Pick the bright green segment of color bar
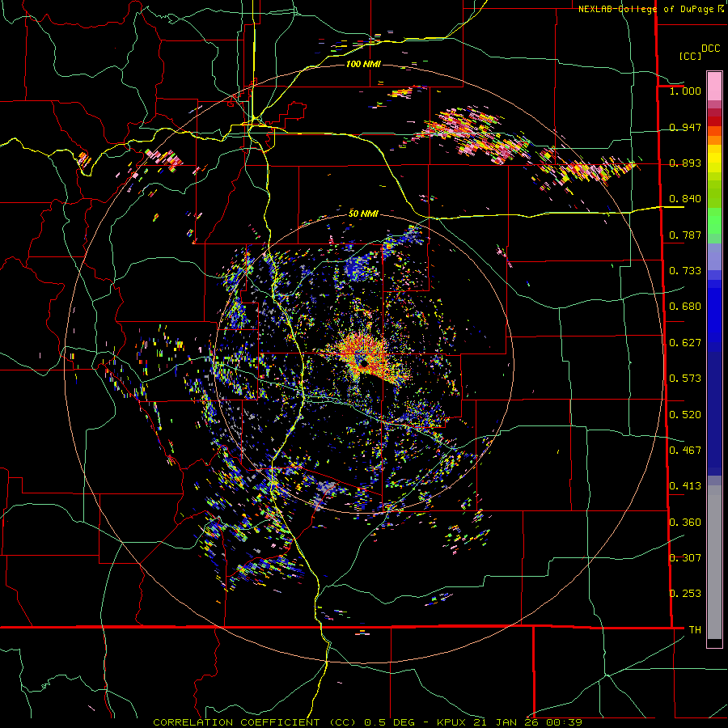 coord(714,221)
